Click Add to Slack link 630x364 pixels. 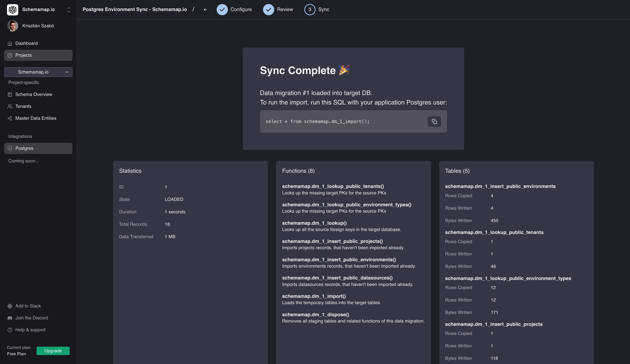(28, 306)
